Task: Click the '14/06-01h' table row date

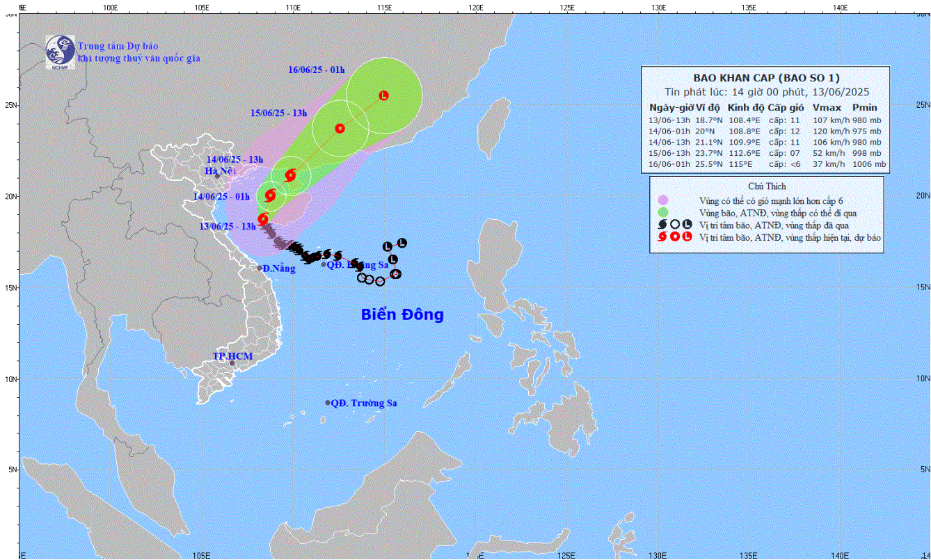Action: point(669,131)
